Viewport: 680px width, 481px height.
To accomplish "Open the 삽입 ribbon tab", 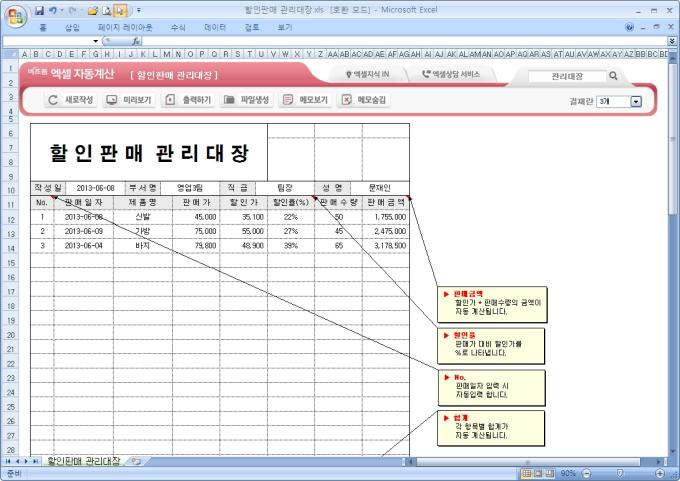I will pyautogui.click(x=72, y=27).
